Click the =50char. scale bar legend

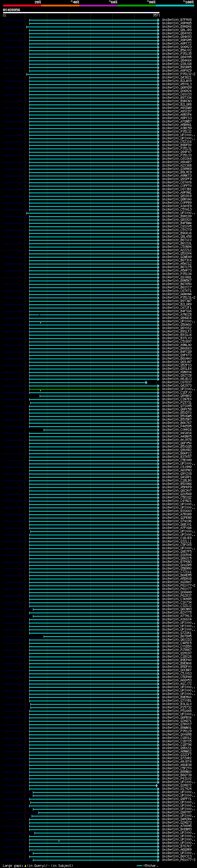coord(147,866)
